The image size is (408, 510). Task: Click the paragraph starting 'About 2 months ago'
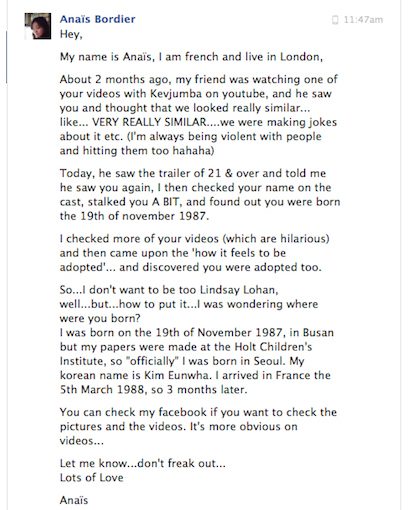point(199,115)
